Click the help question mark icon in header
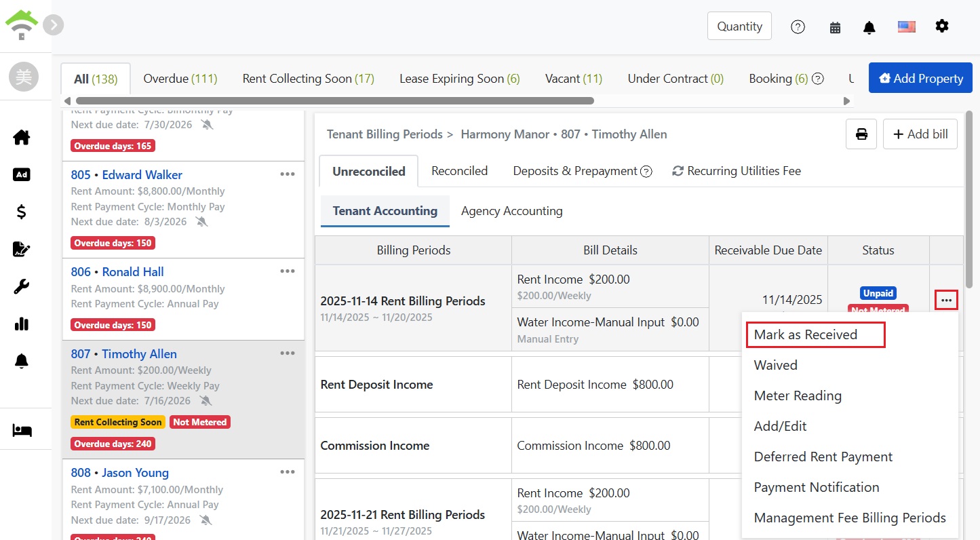 [798, 27]
